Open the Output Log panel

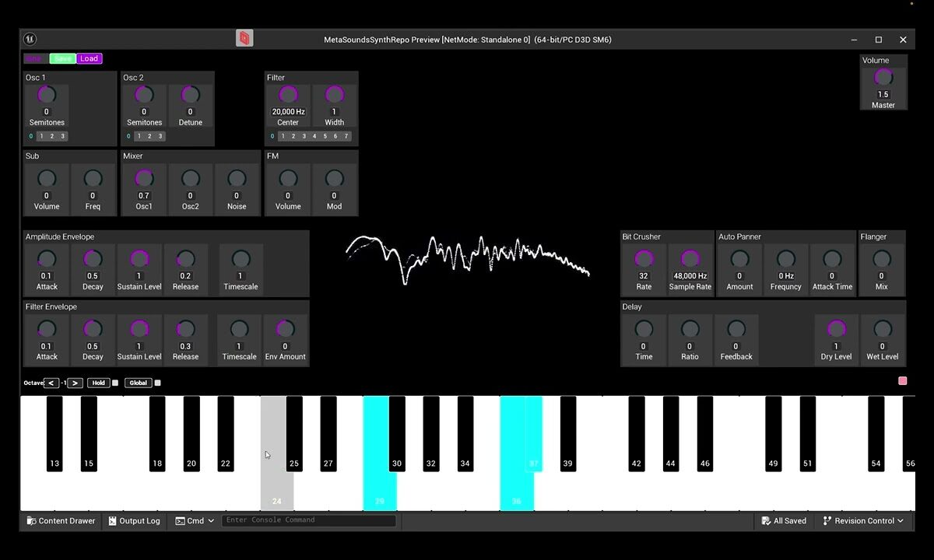pos(135,521)
